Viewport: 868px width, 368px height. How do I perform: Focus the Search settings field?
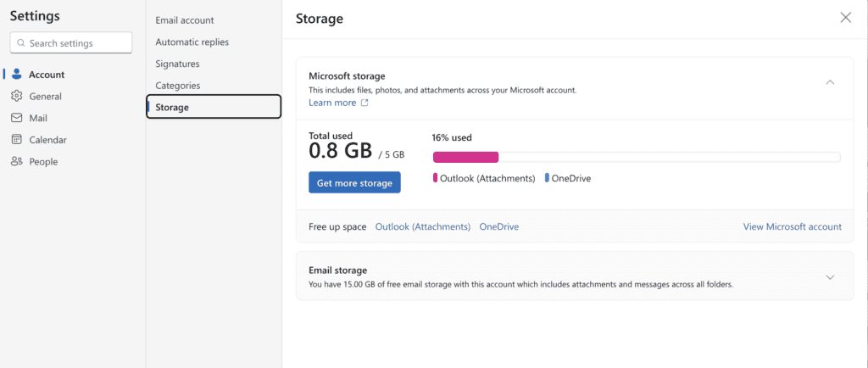[x=71, y=42]
